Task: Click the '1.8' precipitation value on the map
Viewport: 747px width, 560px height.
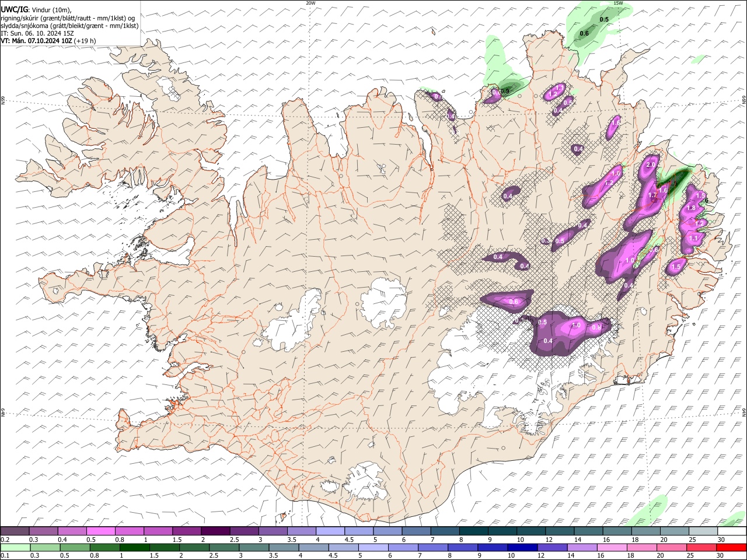Action: 692,208
